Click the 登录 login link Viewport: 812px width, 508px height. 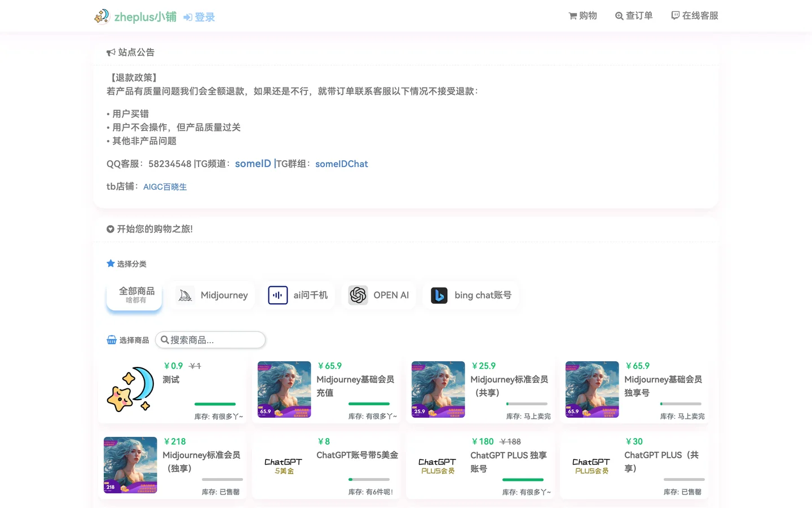tap(199, 17)
